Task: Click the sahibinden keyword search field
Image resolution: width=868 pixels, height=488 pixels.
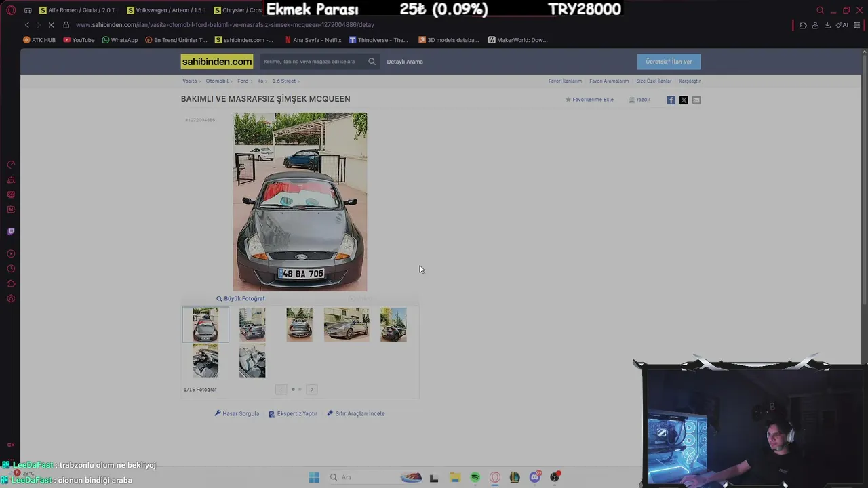Action: 313,62
